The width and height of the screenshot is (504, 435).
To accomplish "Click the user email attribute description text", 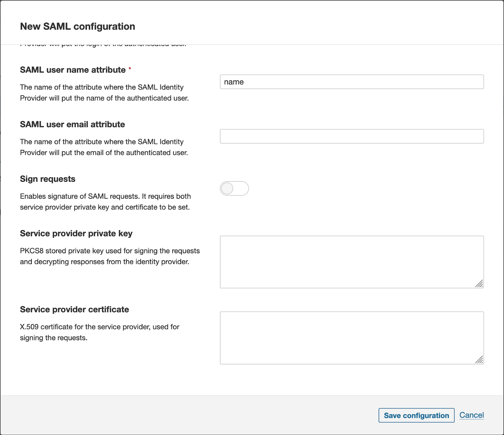I will pyautogui.click(x=104, y=147).
